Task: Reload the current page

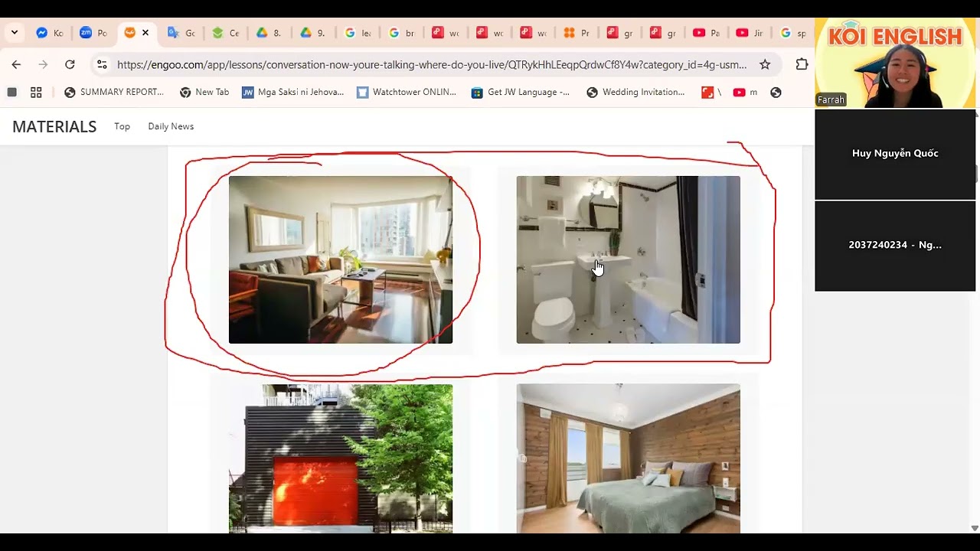Action: pyautogui.click(x=70, y=64)
